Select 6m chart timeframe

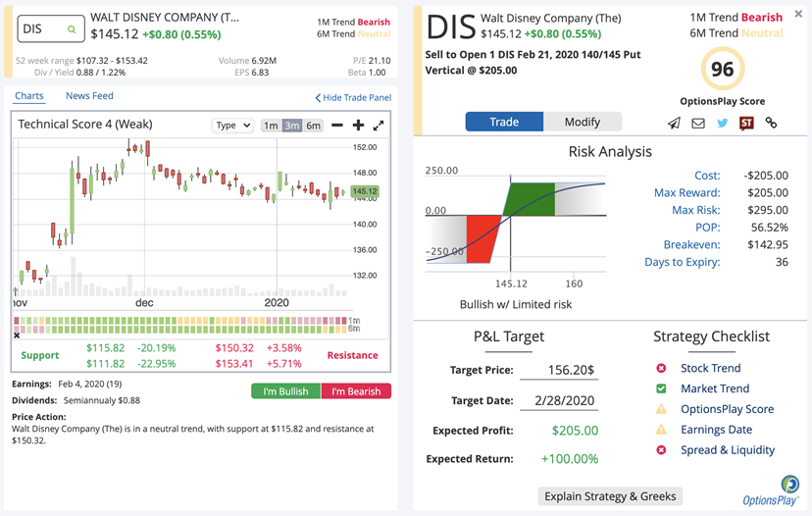pos(313,126)
